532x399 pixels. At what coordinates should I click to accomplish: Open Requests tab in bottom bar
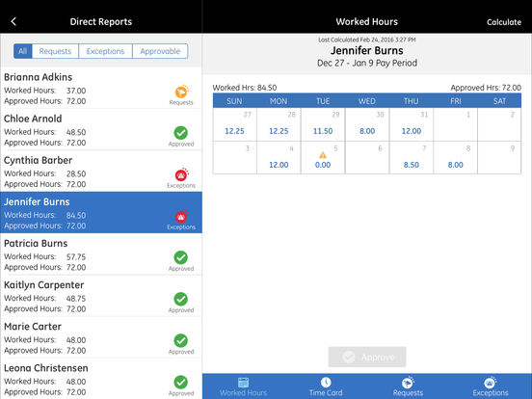coord(408,386)
